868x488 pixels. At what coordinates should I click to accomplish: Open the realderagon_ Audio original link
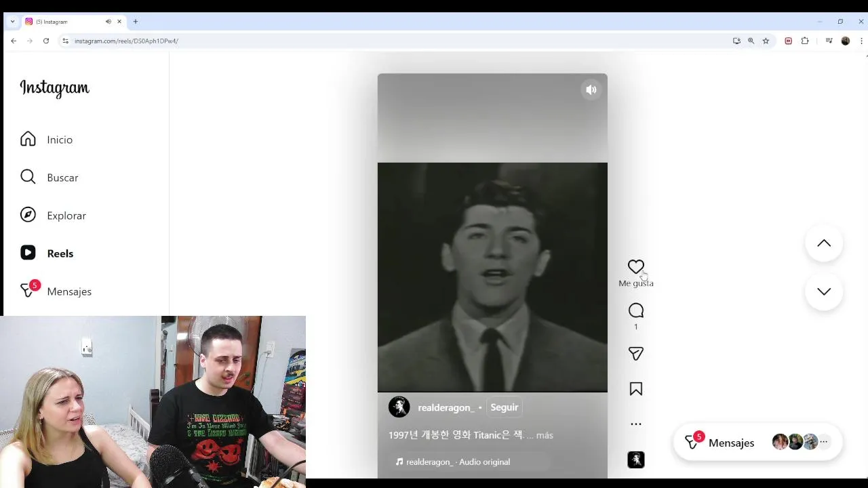453,462
